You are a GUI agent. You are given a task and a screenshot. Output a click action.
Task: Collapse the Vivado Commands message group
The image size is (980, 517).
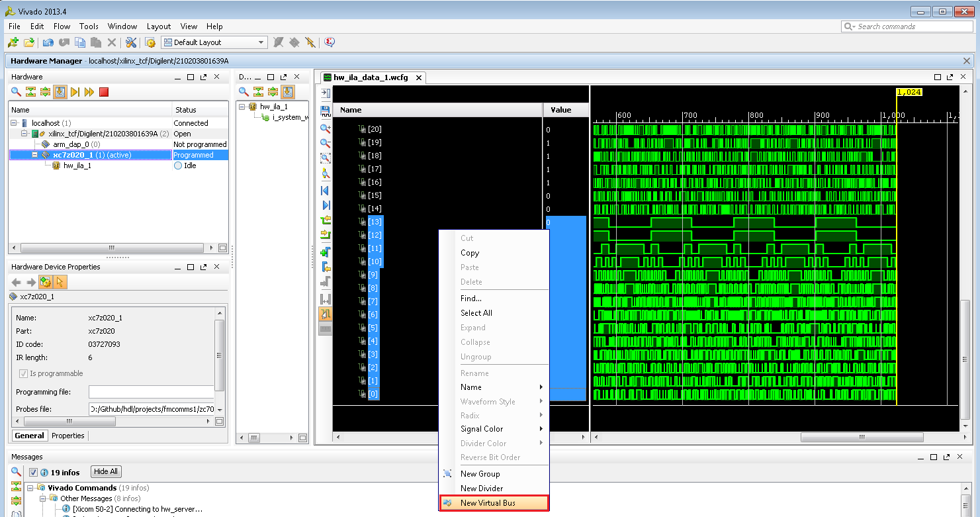(x=30, y=488)
